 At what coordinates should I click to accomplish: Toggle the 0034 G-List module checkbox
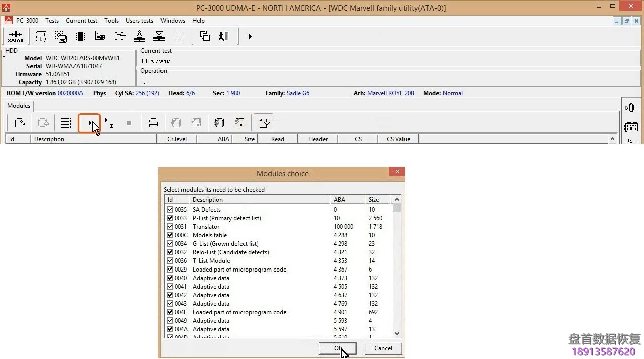(170, 244)
